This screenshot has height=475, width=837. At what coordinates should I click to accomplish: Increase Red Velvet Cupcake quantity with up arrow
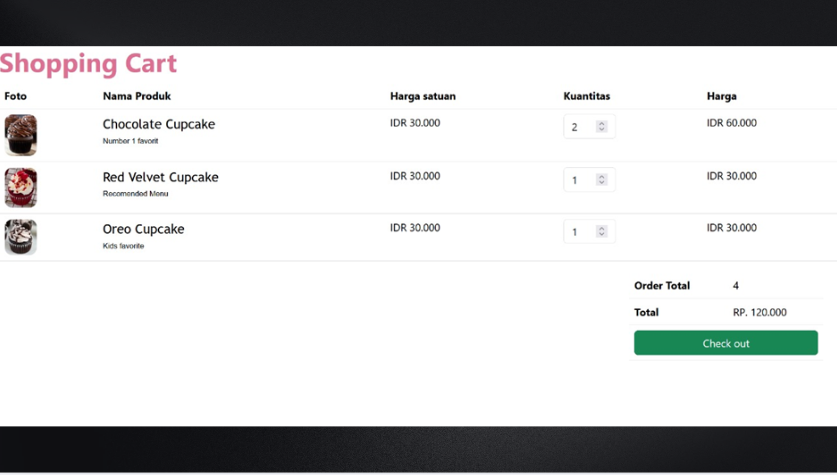(602, 177)
